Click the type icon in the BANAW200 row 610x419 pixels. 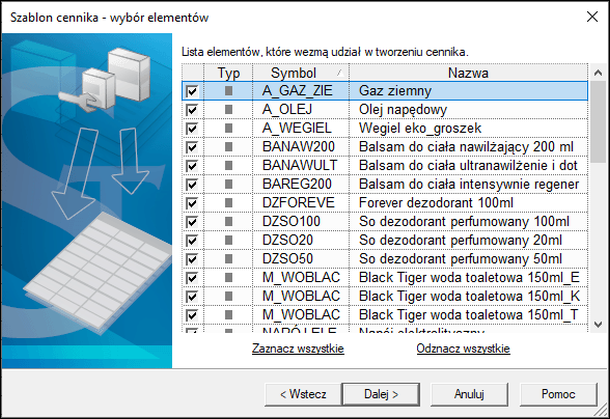pyautogui.click(x=229, y=147)
